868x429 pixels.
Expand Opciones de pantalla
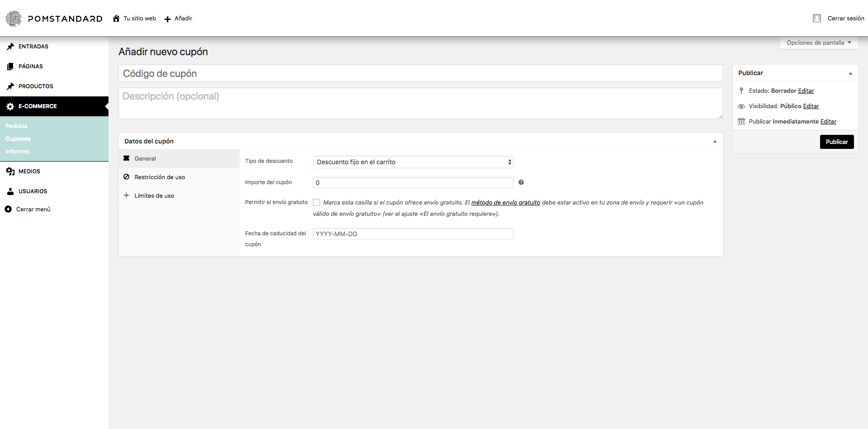click(819, 43)
